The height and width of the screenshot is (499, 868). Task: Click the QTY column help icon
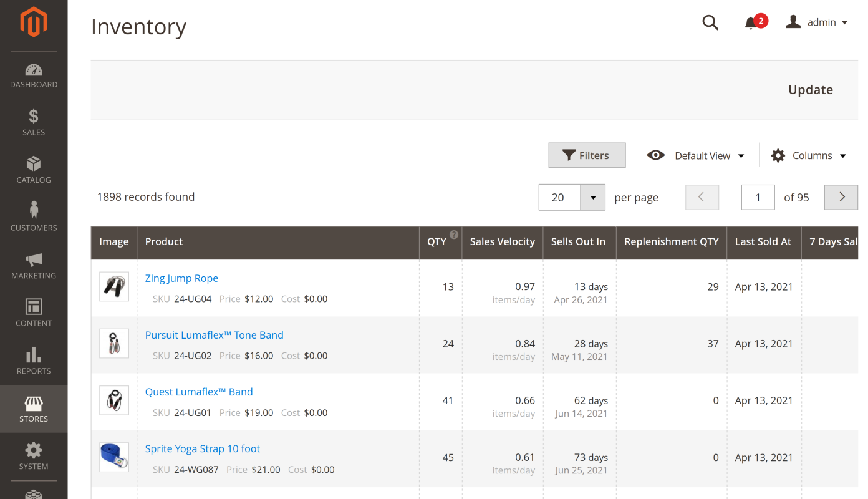(x=454, y=235)
